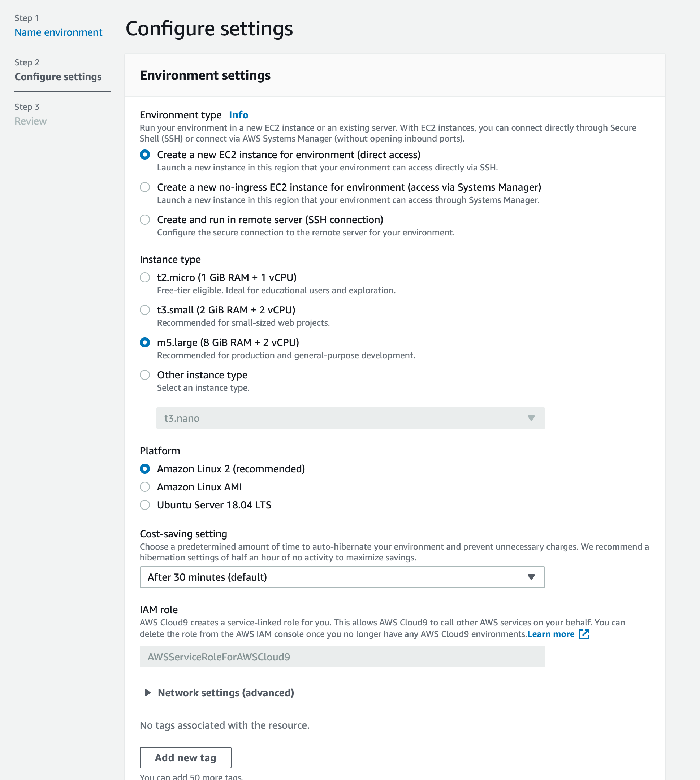The image size is (700, 780).
Task: Go back to Name environment step
Action: coord(59,32)
